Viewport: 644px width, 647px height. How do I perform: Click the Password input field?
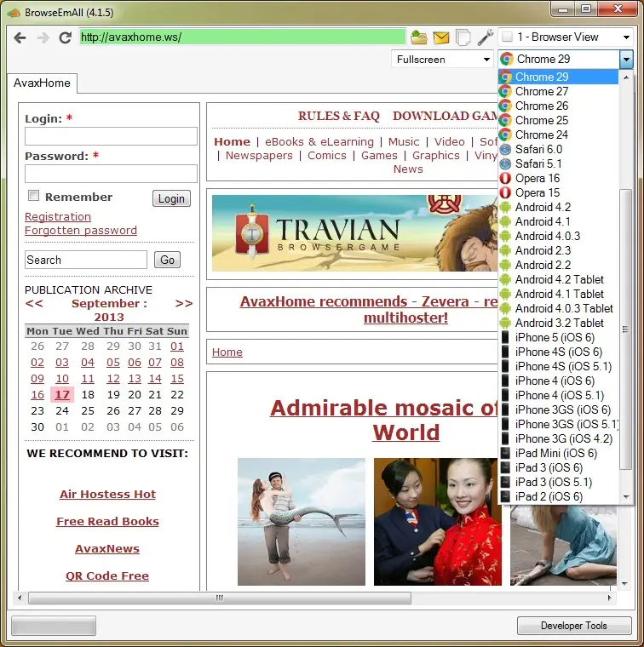111,174
